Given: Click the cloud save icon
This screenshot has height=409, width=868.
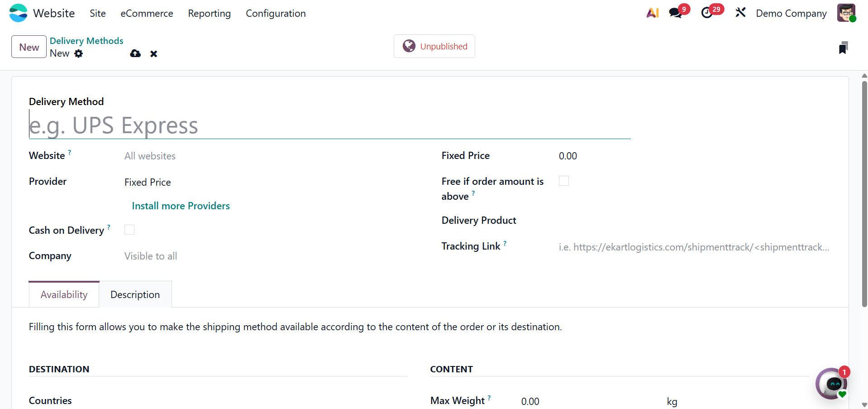Looking at the screenshot, I should pyautogui.click(x=135, y=54).
